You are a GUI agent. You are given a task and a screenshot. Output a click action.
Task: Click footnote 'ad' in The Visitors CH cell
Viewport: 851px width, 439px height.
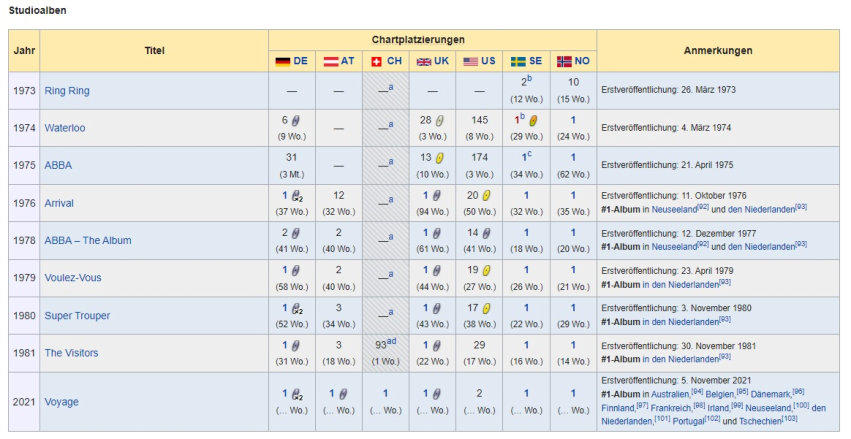tap(391, 341)
